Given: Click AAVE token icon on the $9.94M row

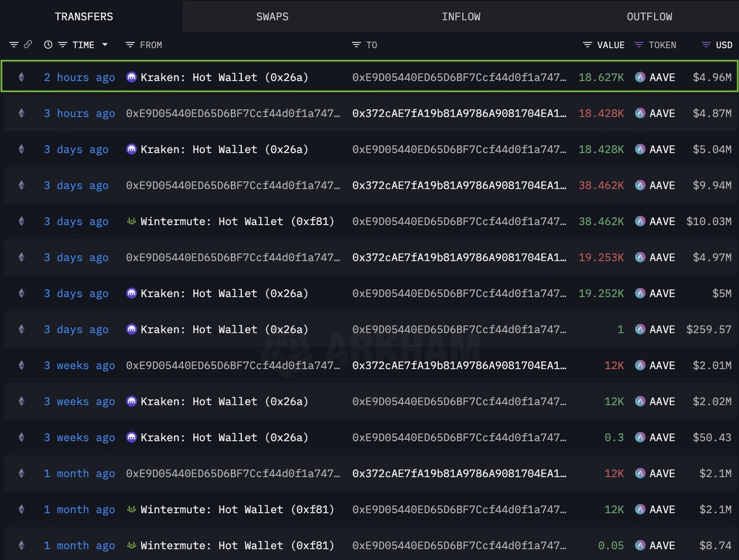Looking at the screenshot, I should coord(640,185).
